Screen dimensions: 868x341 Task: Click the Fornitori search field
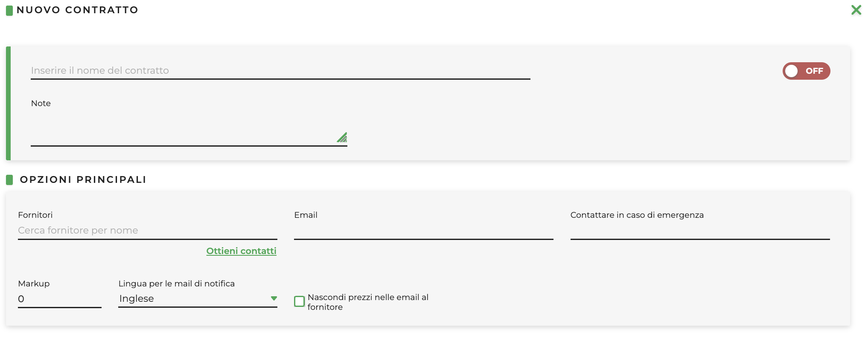[x=147, y=231]
